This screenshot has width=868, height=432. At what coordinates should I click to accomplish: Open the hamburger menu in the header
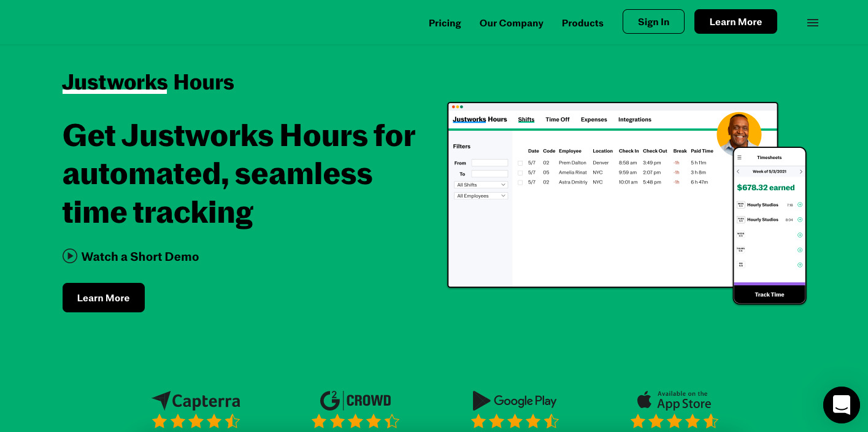[x=813, y=23]
